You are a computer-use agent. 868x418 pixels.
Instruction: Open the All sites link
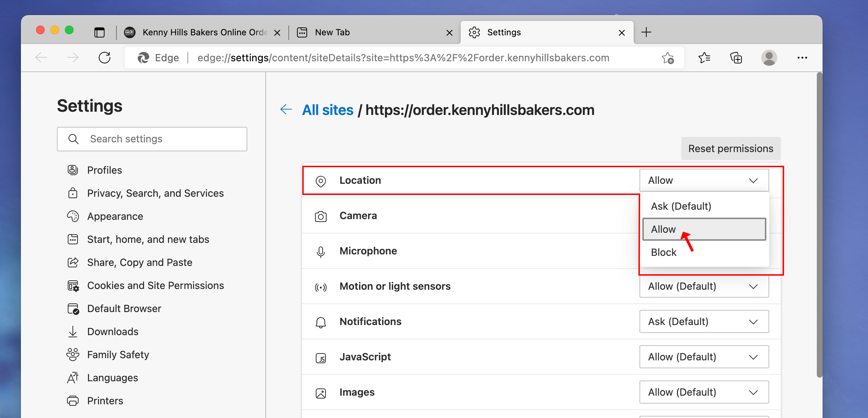[x=328, y=110]
